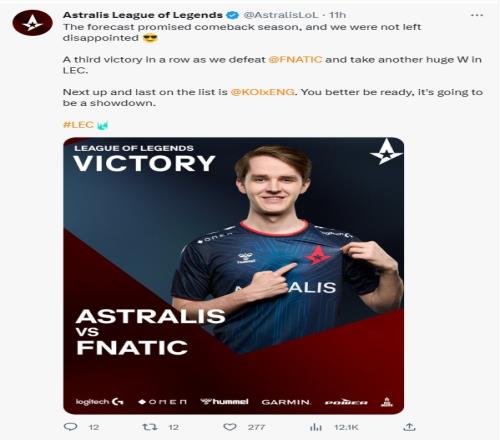500x440 pixels.
Task: Click the LEC logo emoji after hashtag
Action: coord(103,125)
